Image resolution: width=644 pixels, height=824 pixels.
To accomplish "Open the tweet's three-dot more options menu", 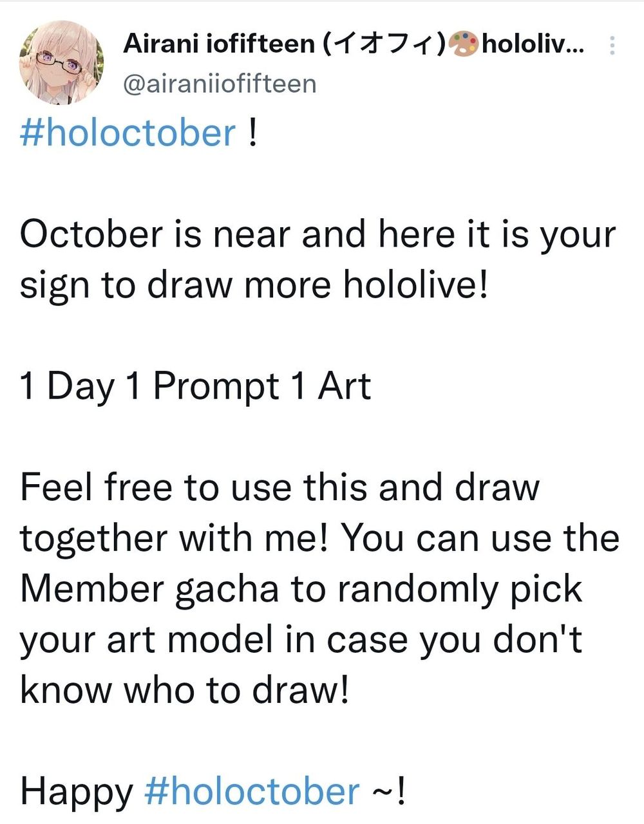I will pos(612,46).
